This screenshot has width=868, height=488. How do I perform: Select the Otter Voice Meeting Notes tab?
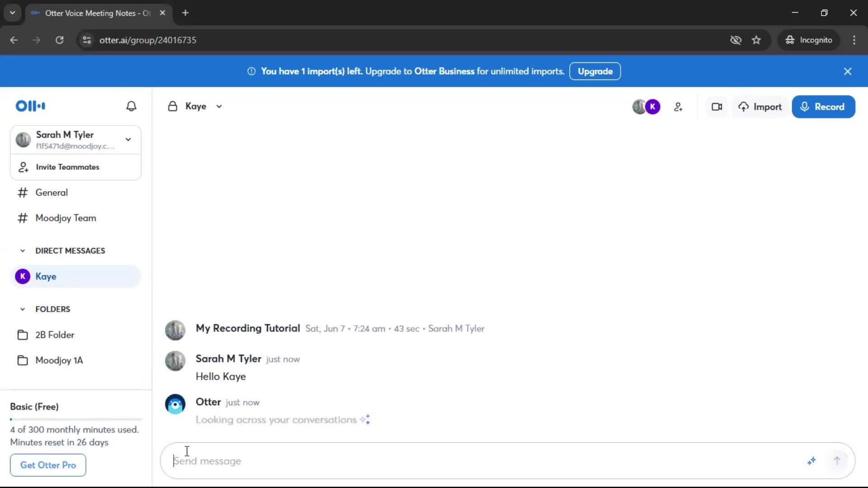pos(98,13)
